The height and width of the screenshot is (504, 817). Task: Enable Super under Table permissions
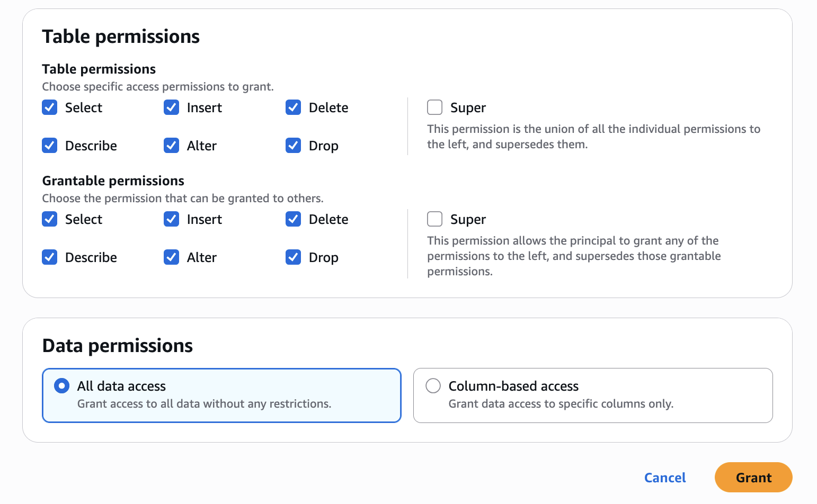(x=435, y=107)
